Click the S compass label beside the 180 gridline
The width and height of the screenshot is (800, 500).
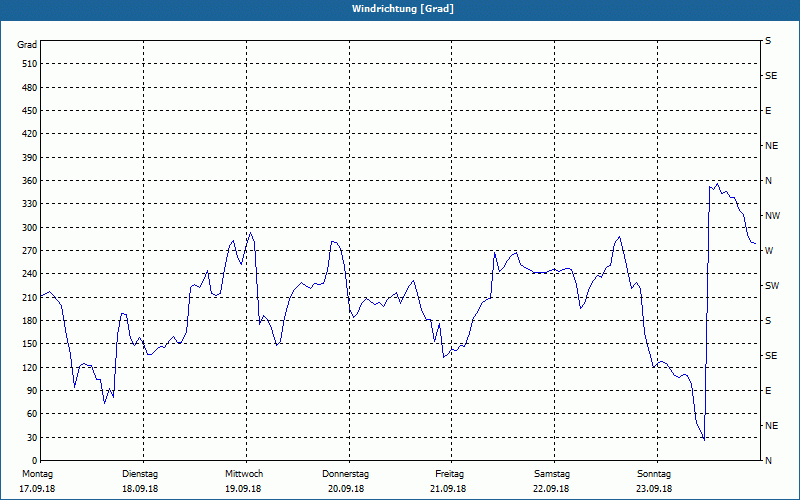[x=768, y=321]
